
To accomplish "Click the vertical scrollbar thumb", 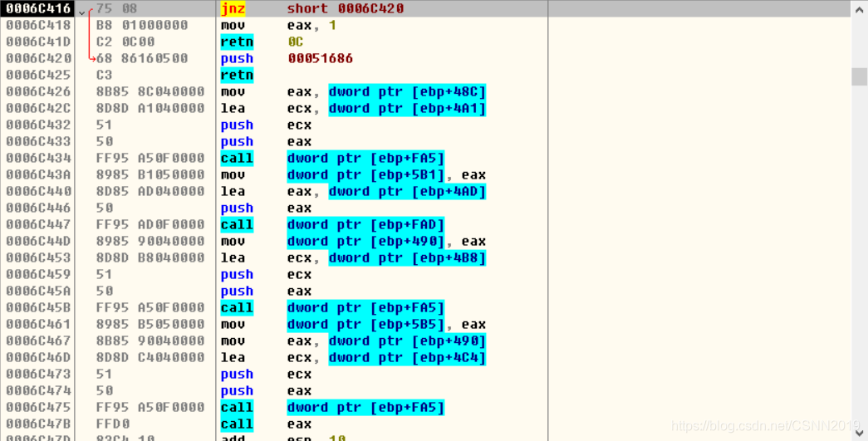I will click(859, 76).
